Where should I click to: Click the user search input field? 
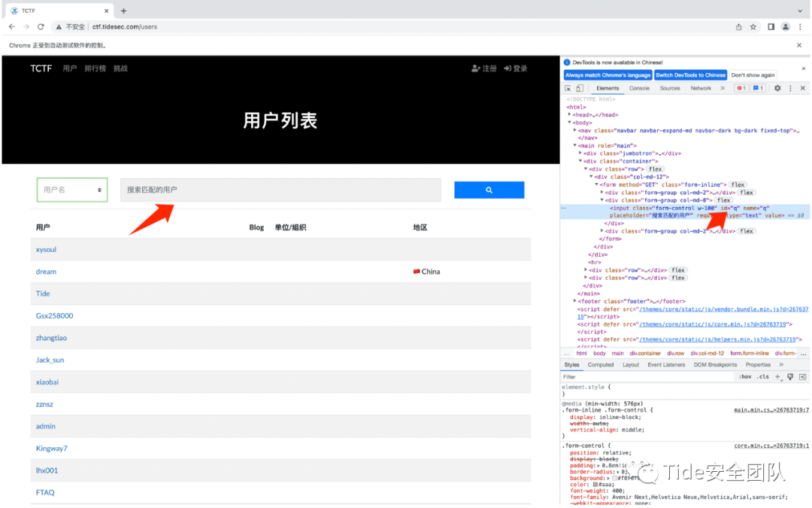click(x=280, y=190)
